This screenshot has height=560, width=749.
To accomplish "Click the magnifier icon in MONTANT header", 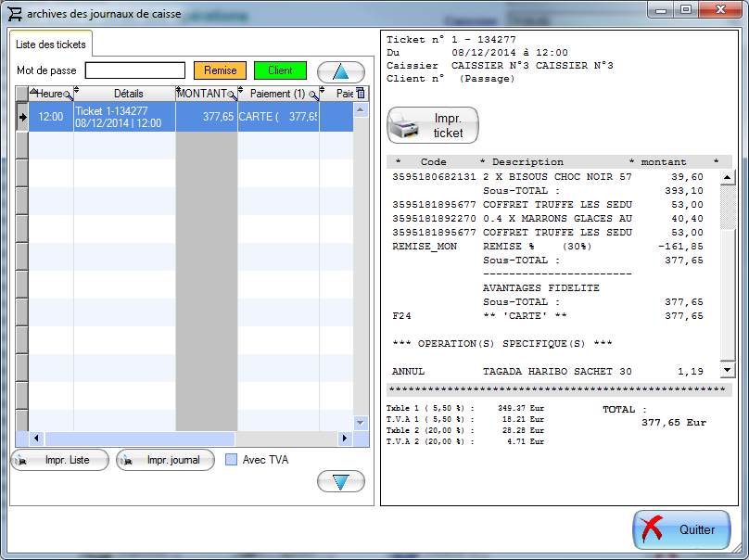I will coord(232,95).
